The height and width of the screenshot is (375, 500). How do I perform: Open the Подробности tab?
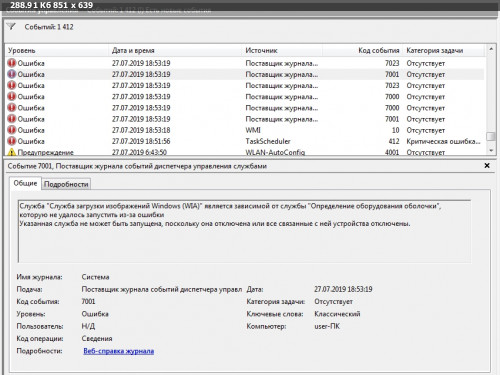point(66,184)
